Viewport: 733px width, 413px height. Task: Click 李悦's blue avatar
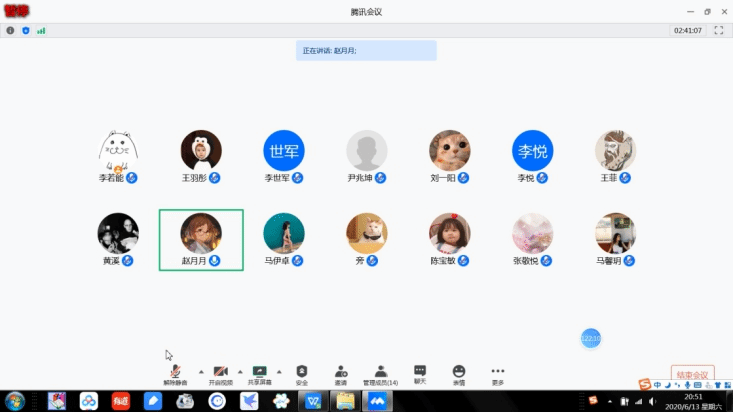pos(533,150)
